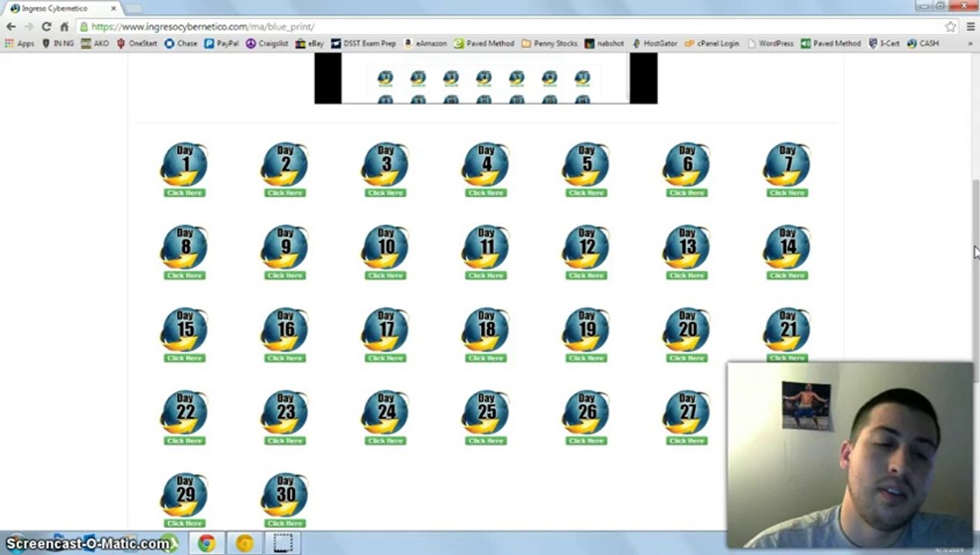The width and height of the screenshot is (980, 555).
Task: Open the OneStart bookmark
Action: [x=136, y=44]
